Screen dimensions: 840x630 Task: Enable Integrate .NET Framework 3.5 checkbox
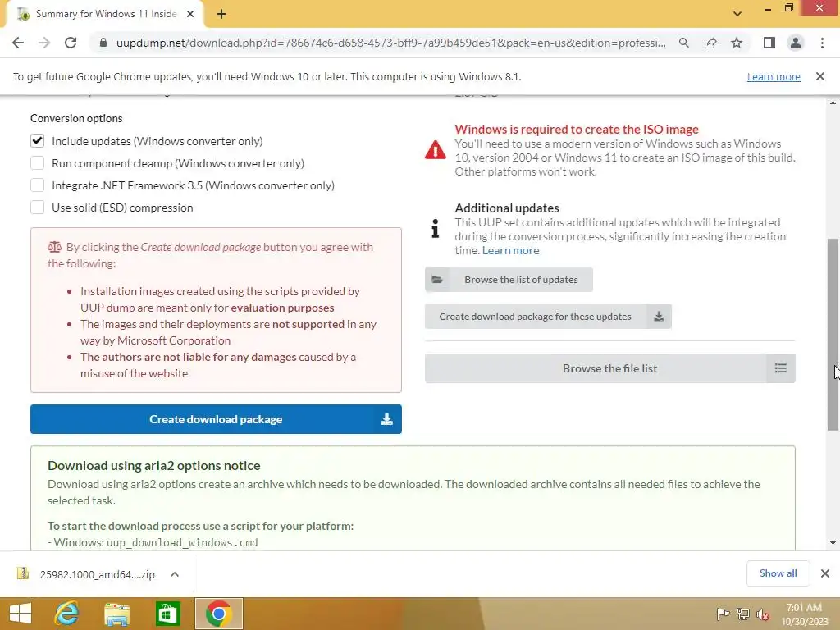pyautogui.click(x=37, y=185)
